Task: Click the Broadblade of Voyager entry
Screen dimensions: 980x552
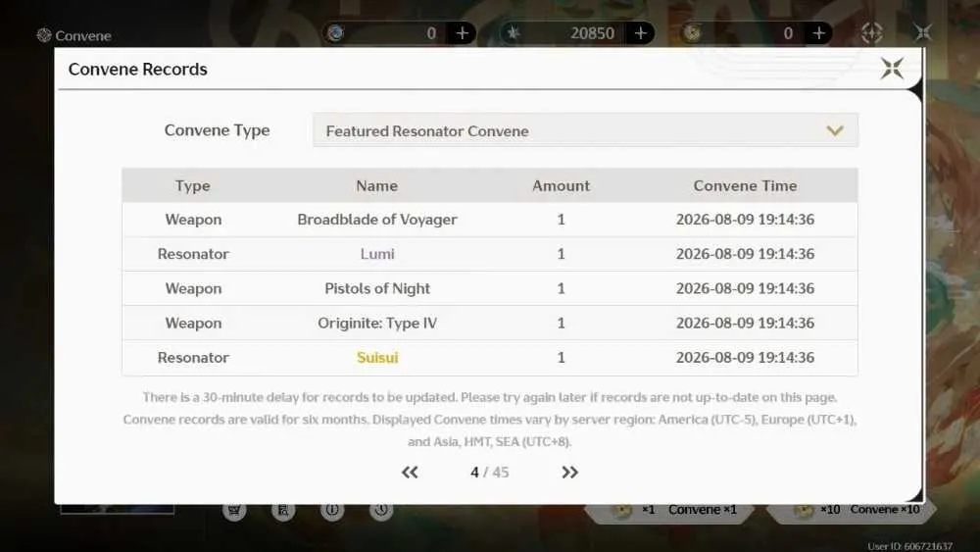Action: coord(377,220)
